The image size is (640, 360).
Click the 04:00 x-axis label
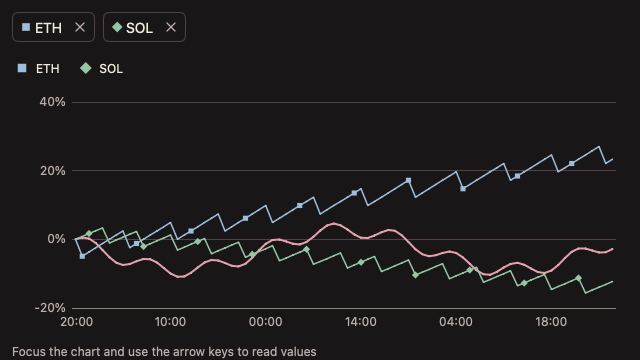click(456, 322)
